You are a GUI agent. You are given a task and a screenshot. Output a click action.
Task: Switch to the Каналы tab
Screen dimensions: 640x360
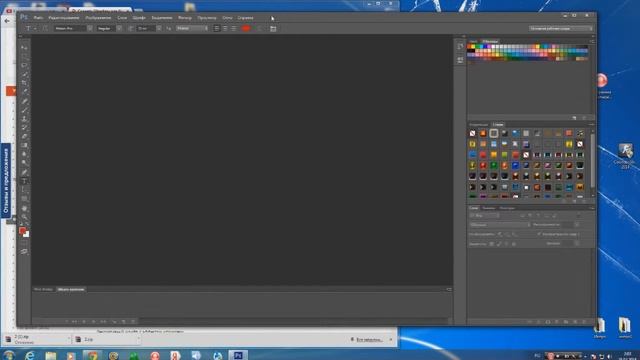point(489,208)
